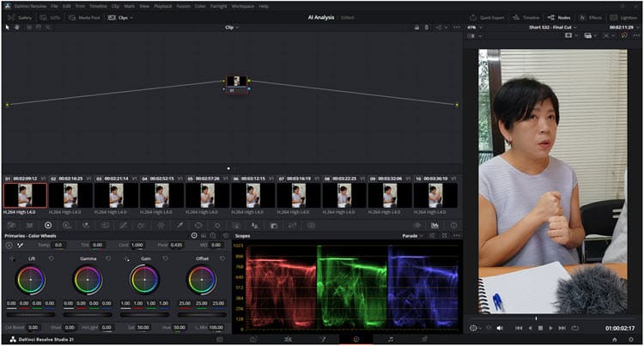Reset the Gamma color wheel
The height and width of the screenshot is (346, 644).
[x=108, y=258]
